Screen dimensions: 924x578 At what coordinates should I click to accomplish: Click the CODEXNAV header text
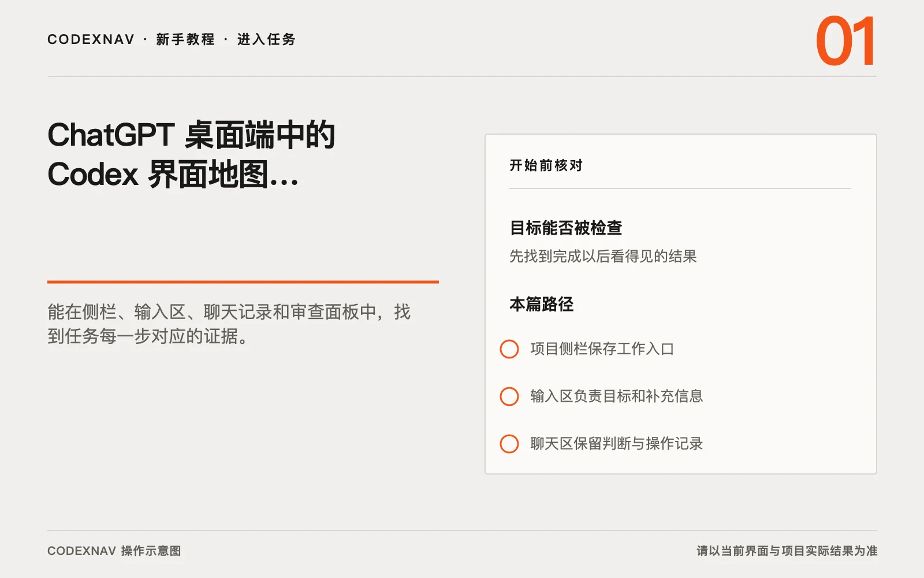[91, 39]
